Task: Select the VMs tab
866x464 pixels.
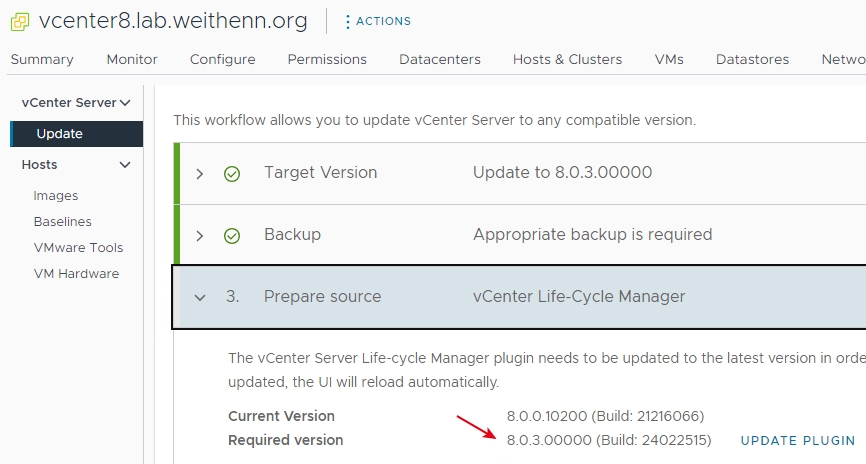Action: coord(669,59)
